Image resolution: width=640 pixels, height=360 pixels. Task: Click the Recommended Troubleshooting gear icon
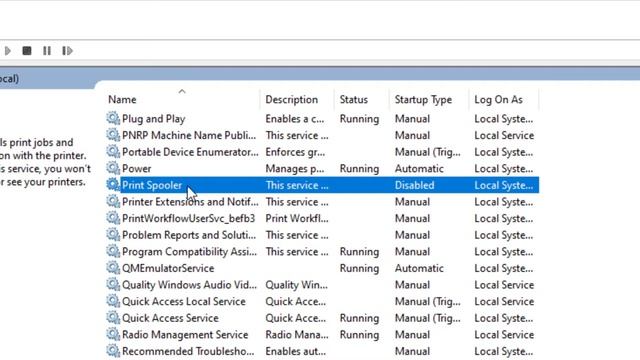coord(113,351)
